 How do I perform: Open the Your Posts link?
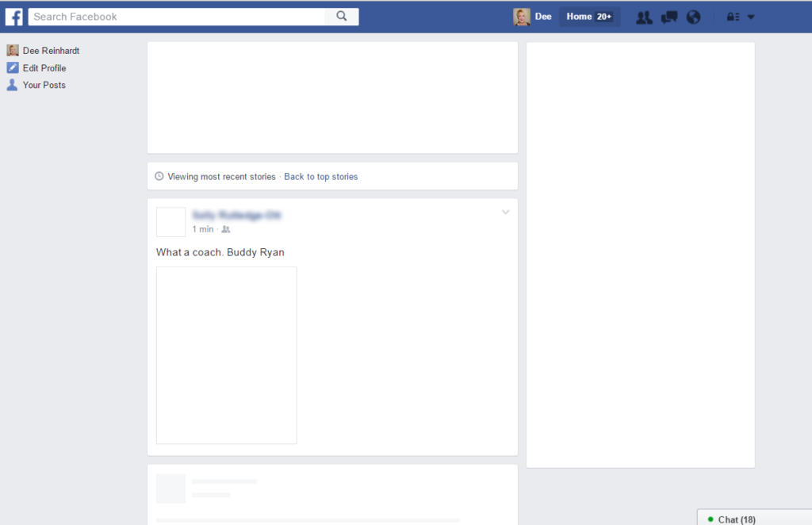44,85
